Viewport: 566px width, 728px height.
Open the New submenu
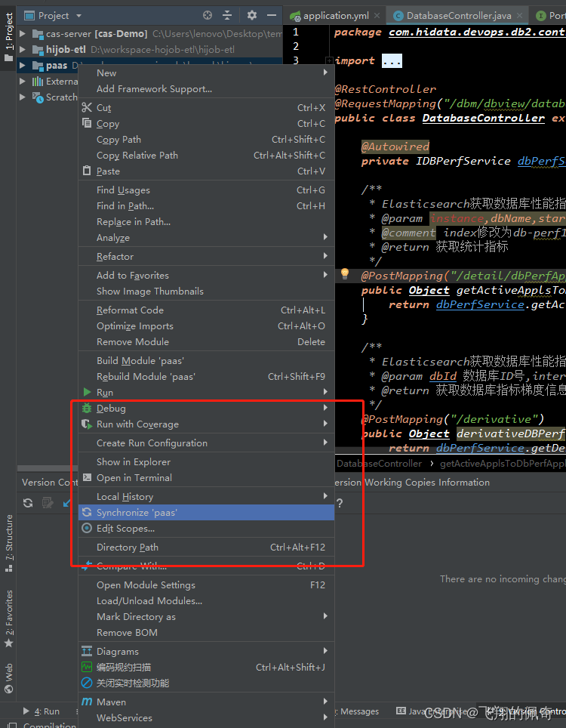point(207,73)
